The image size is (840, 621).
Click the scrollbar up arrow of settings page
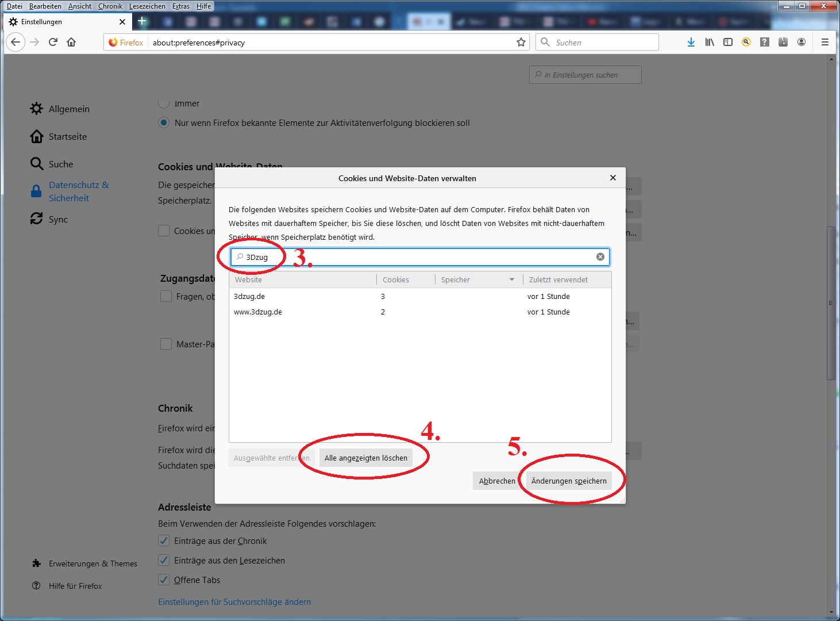(x=831, y=60)
